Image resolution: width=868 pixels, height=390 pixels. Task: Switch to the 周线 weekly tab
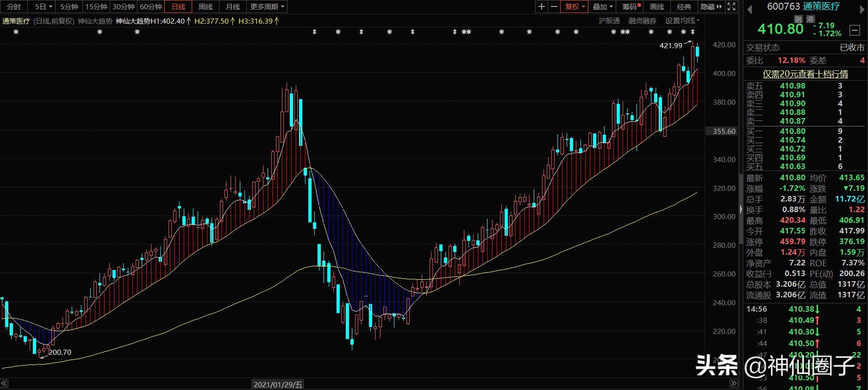(206, 6)
